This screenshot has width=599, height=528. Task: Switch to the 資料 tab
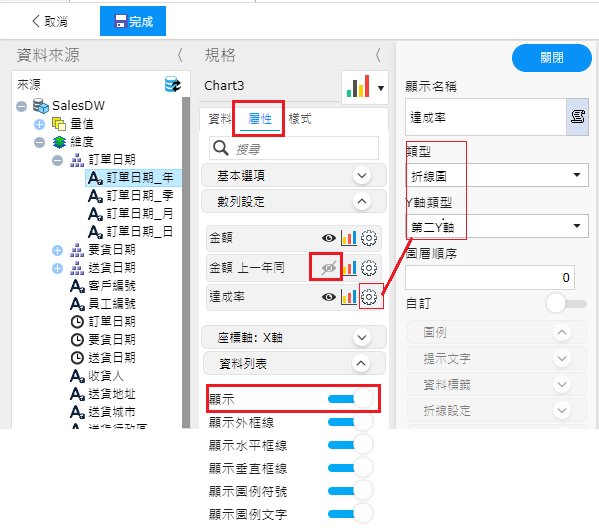coord(220,119)
